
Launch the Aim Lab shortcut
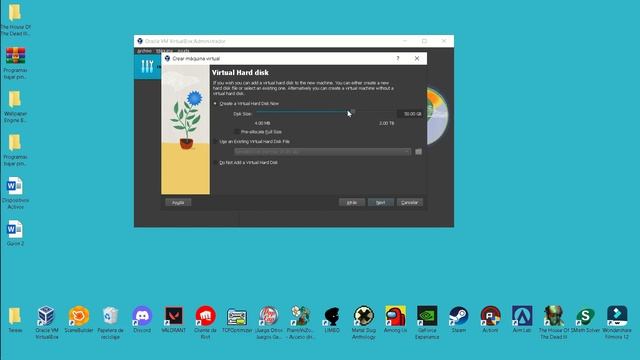click(522, 319)
